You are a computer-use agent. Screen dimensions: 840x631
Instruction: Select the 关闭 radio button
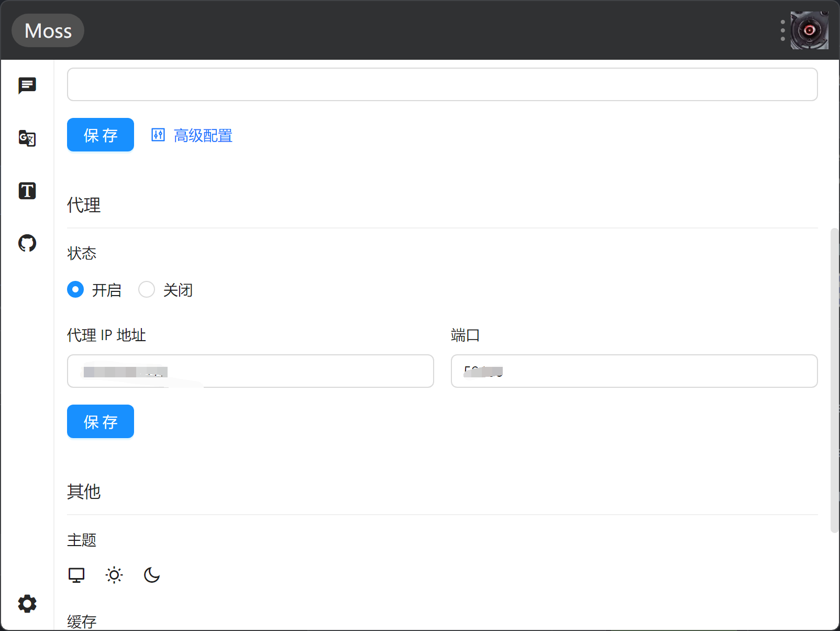pos(147,289)
